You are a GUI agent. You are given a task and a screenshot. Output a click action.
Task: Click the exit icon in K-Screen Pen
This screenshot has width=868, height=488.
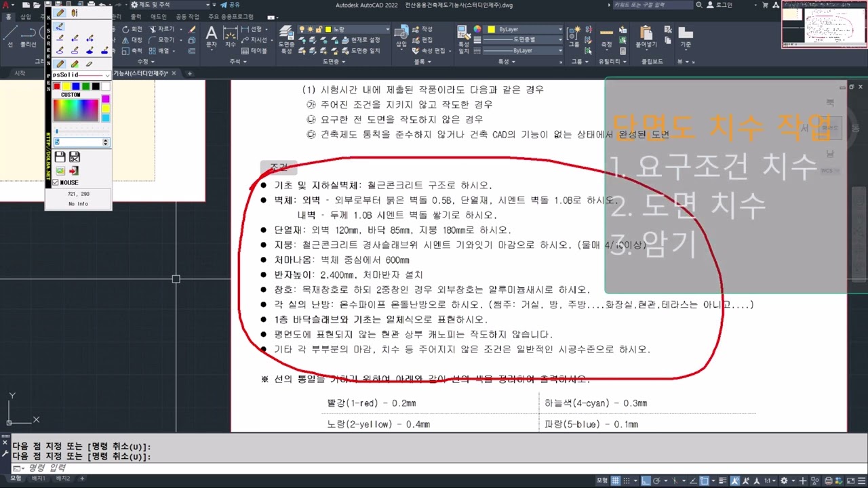click(74, 171)
